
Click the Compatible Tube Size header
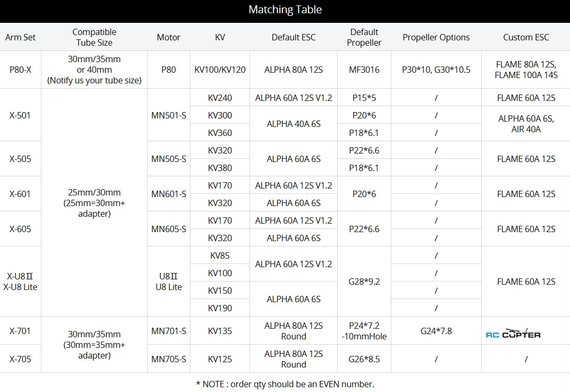(x=94, y=37)
